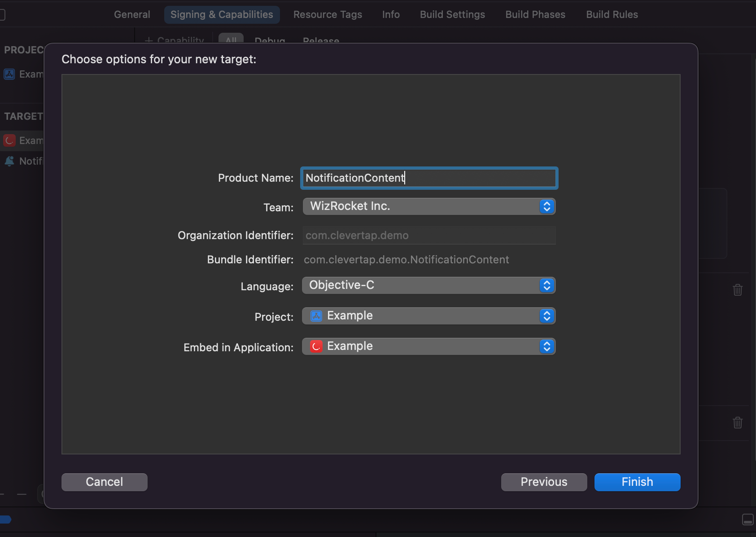This screenshot has width=756, height=537.
Task: Open the Build Rules tab
Action: pos(612,14)
